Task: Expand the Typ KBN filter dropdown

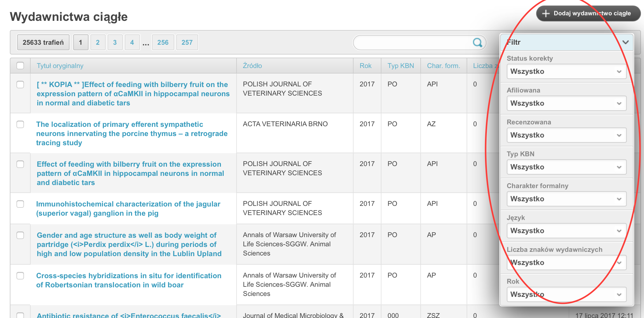Action: tap(566, 167)
